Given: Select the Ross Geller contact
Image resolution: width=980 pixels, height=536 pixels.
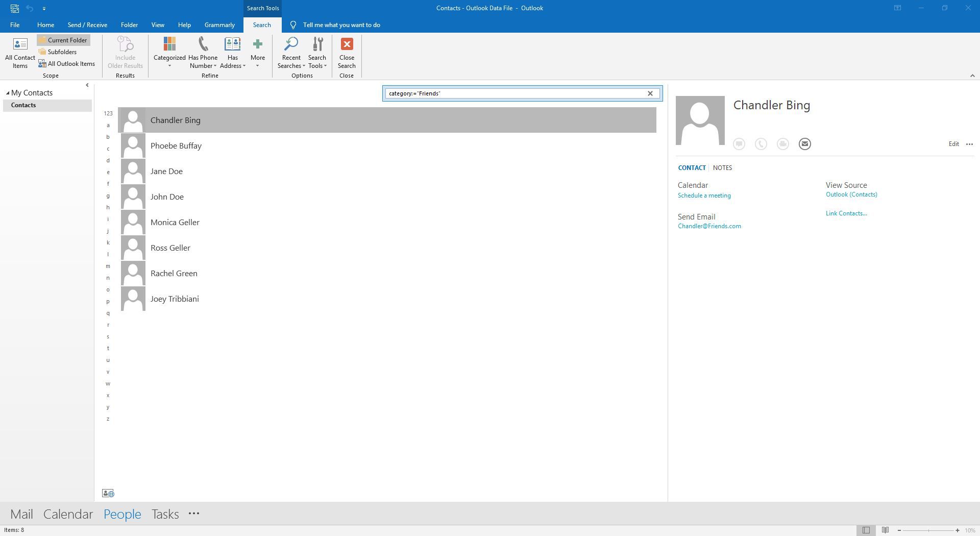Looking at the screenshot, I should (x=388, y=248).
